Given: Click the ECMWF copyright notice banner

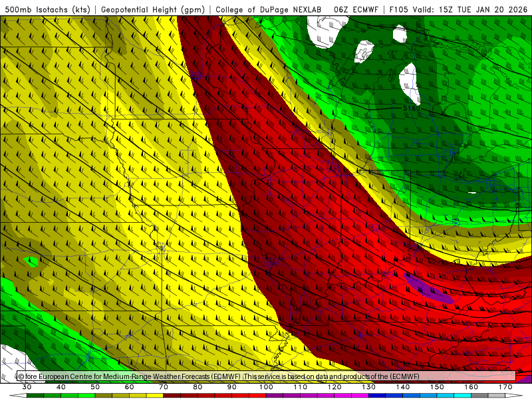Looking at the screenshot, I should [267, 376].
